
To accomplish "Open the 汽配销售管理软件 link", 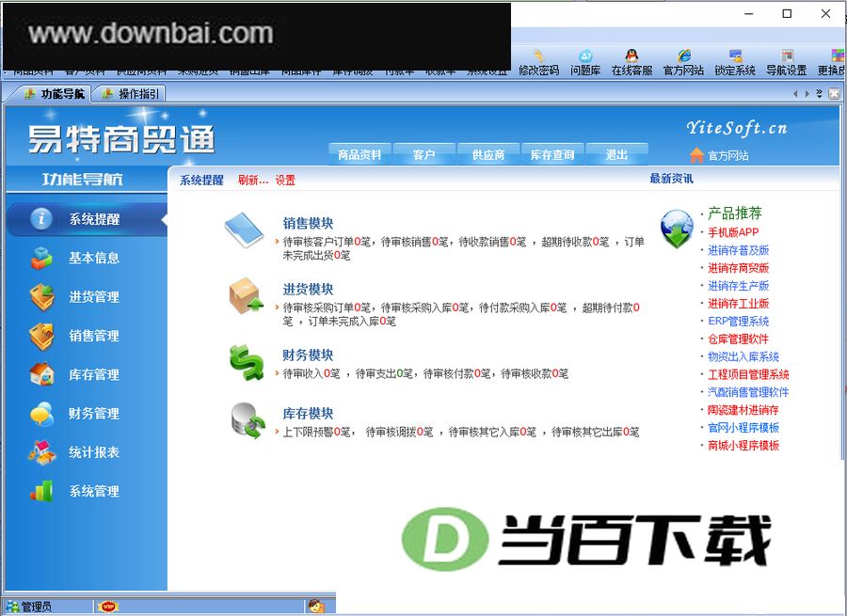I will coord(748,392).
